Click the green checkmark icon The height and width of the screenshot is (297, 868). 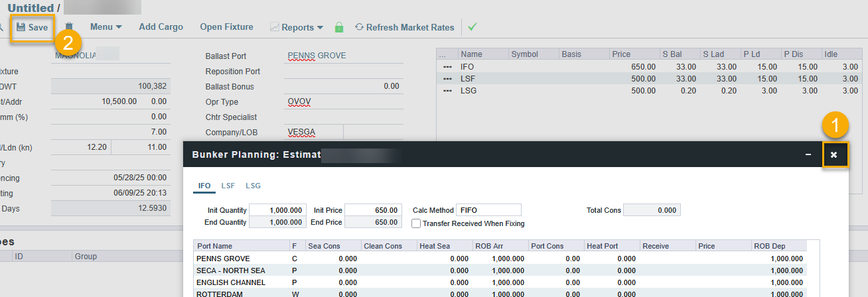click(472, 27)
